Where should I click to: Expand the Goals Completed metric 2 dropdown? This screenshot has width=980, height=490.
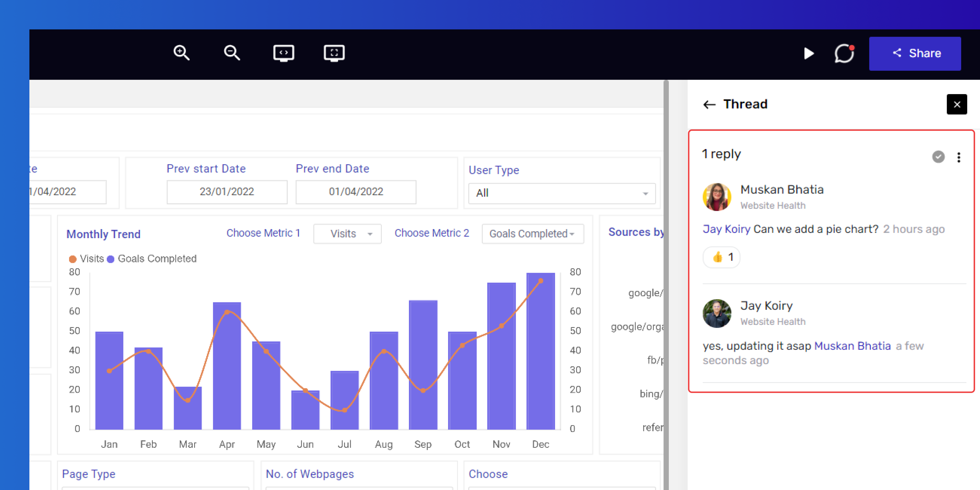[x=533, y=233]
